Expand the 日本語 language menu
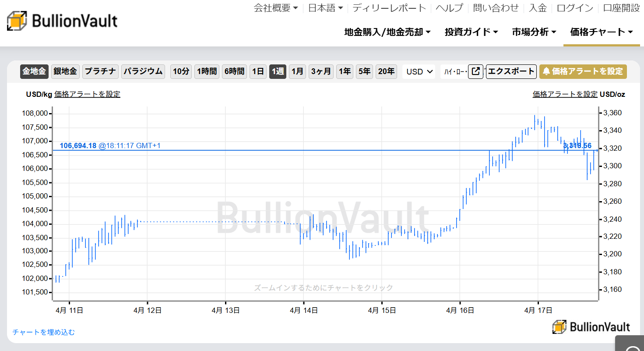The height and width of the screenshot is (351, 644). (x=325, y=8)
